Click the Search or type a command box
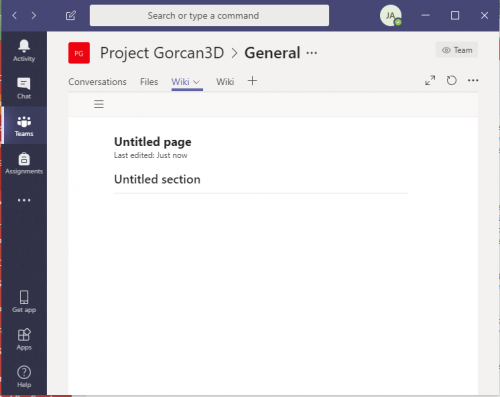The image size is (500, 397). coord(209,15)
